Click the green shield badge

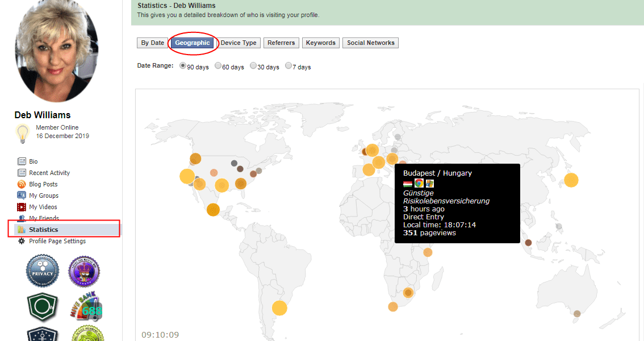click(x=43, y=307)
